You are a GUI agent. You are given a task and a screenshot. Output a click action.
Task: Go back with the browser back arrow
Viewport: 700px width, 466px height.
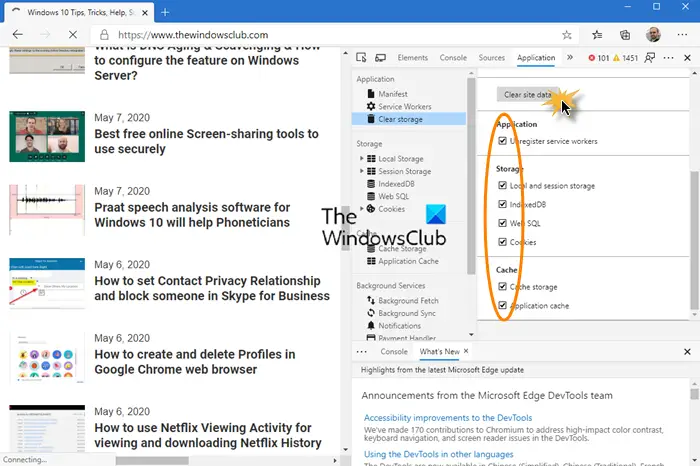coord(17,35)
